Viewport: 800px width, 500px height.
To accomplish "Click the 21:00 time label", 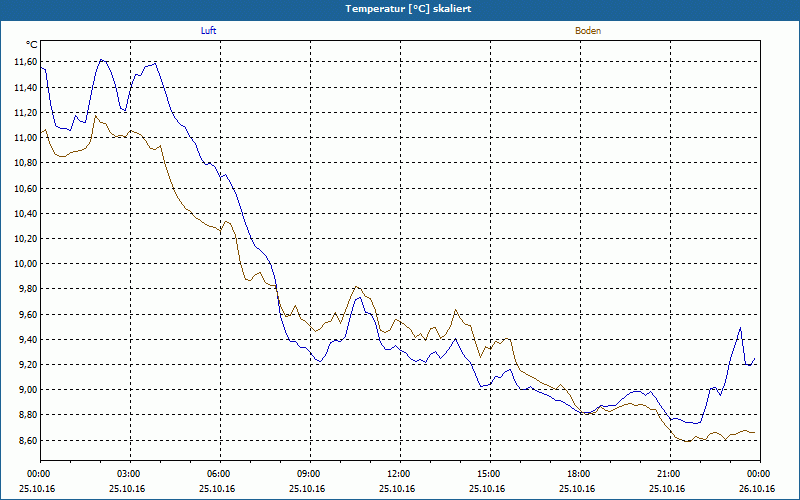I will [670, 474].
